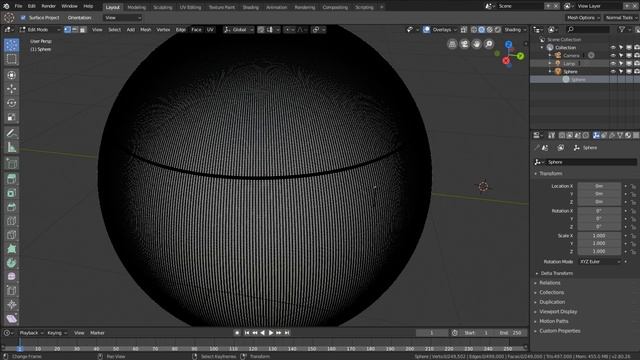Click the red X axis gizmo
This screenshot has width=640, height=360.
506,61
